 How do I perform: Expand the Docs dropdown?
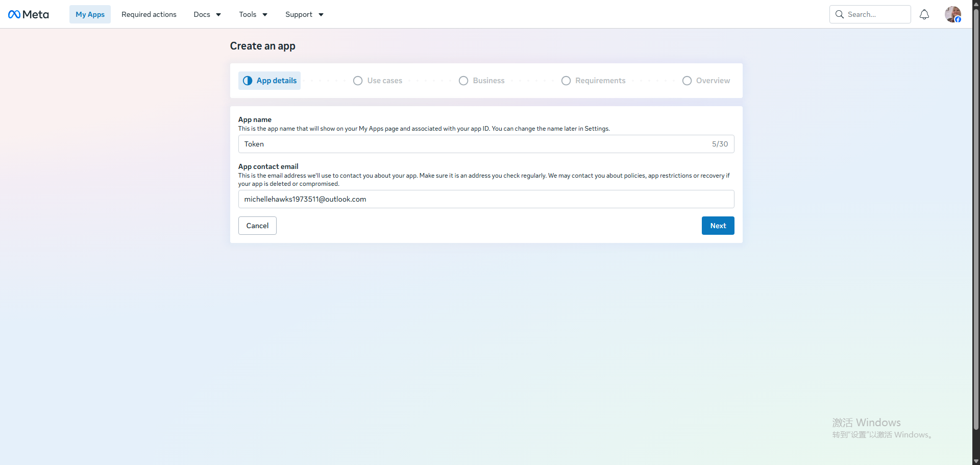click(x=207, y=14)
